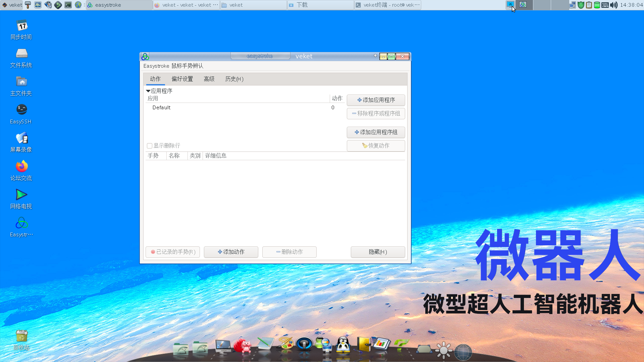This screenshot has width=644, height=362.
Task: Select the Default application row
Action: (x=245, y=107)
